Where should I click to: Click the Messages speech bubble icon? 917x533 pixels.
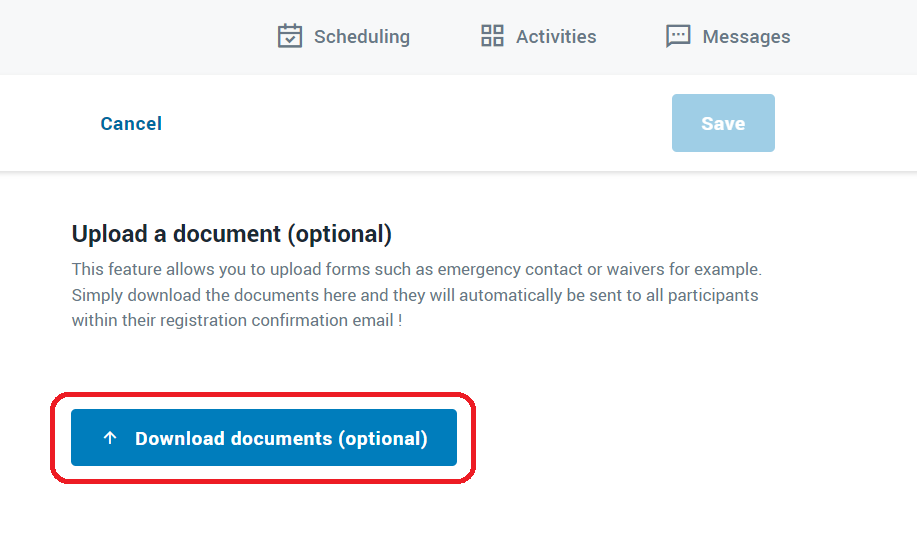point(678,36)
